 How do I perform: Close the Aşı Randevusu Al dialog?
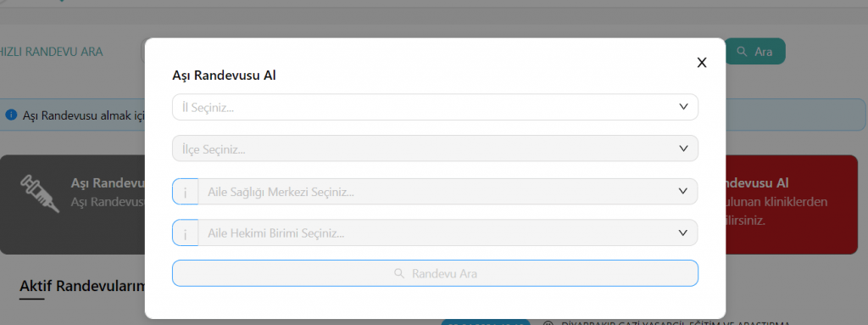[x=701, y=63]
